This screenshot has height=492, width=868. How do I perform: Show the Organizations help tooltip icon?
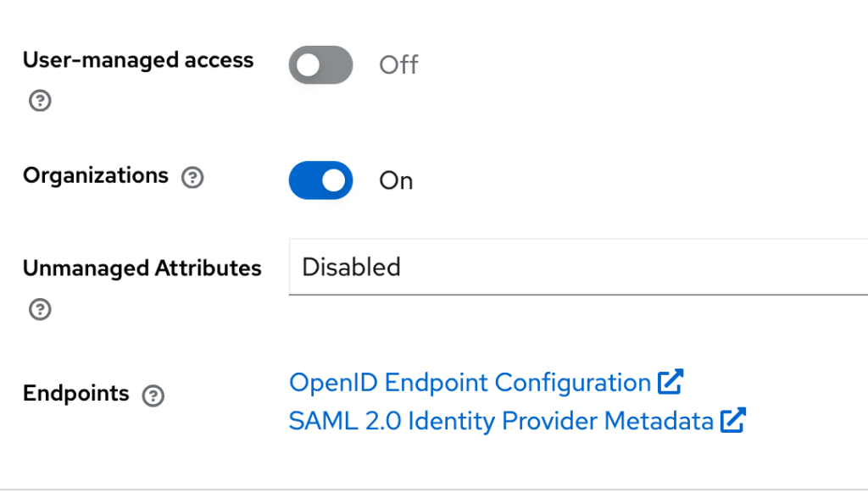(192, 178)
